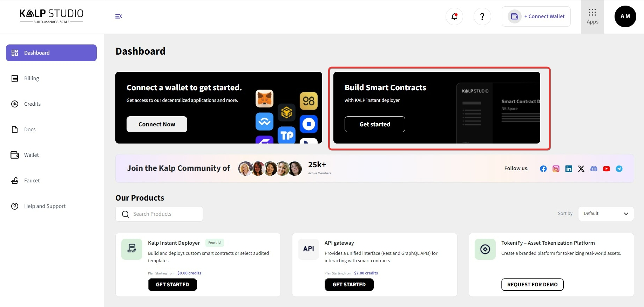Click the Connect Now button
The width and height of the screenshot is (644, 307).
157,124
